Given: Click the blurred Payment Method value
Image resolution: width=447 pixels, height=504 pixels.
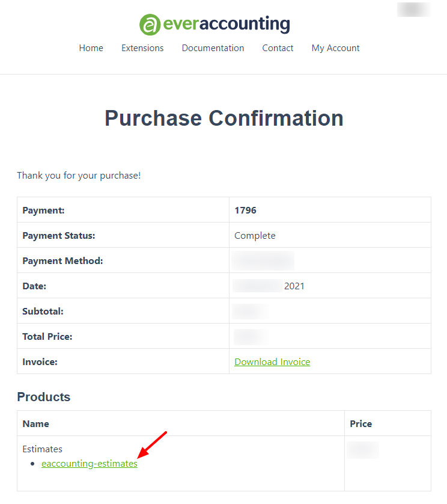Looking at the screenshot, I should (263, 260).
